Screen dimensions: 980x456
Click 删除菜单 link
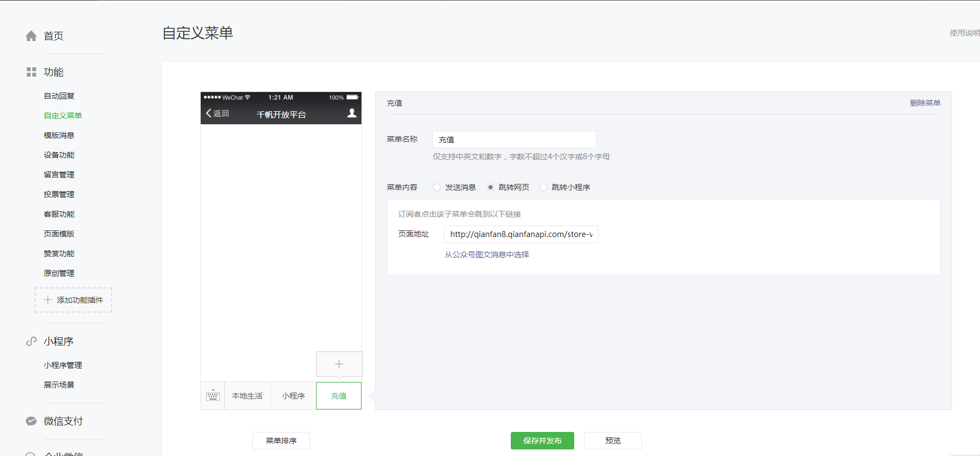pos(925,103)
